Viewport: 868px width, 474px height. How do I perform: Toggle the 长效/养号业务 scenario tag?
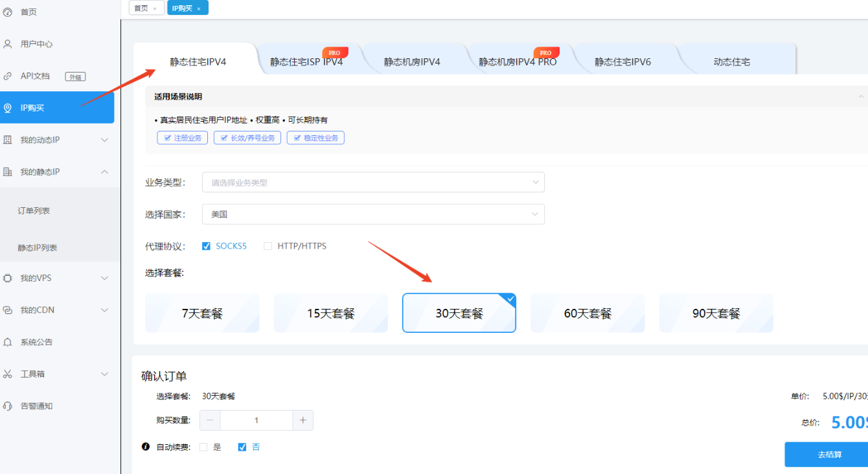pos(247,138)
